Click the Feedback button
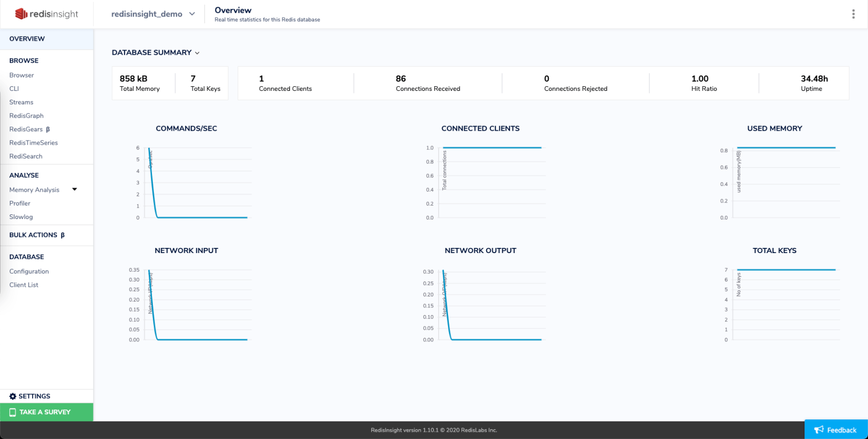 836,430
